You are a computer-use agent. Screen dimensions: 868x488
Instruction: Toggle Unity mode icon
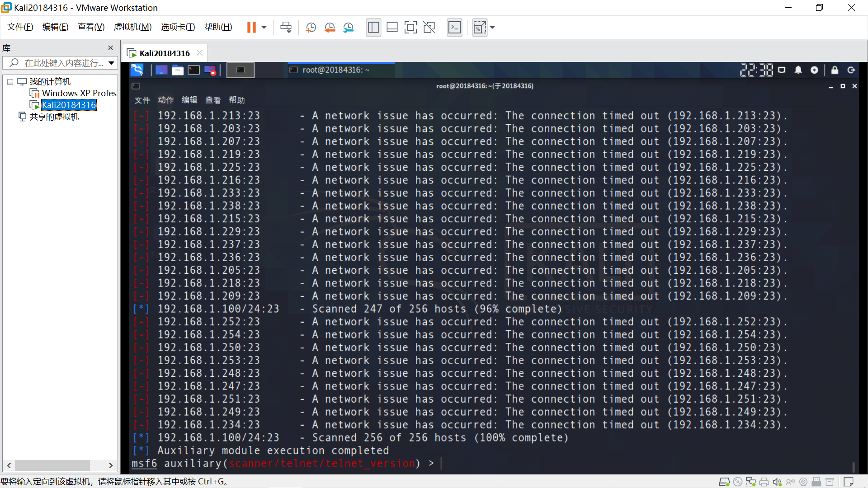[429, 28]
